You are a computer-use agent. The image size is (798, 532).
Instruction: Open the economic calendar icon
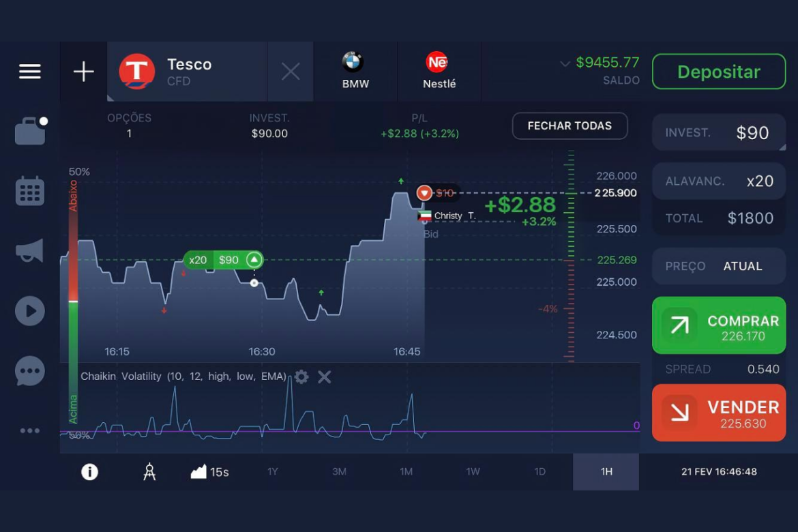(30, 191)
